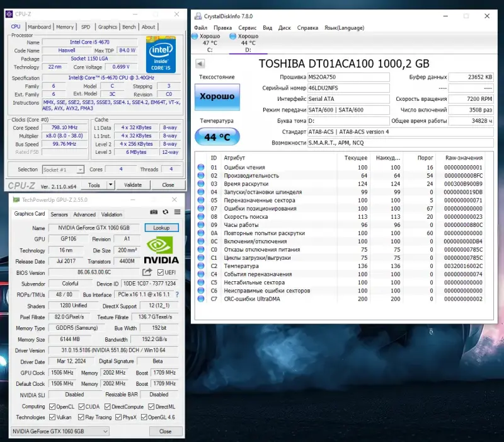This screenshot has width=504, height=442.
Task: Click status circle for C2 Температура
Action: point(201,266)
